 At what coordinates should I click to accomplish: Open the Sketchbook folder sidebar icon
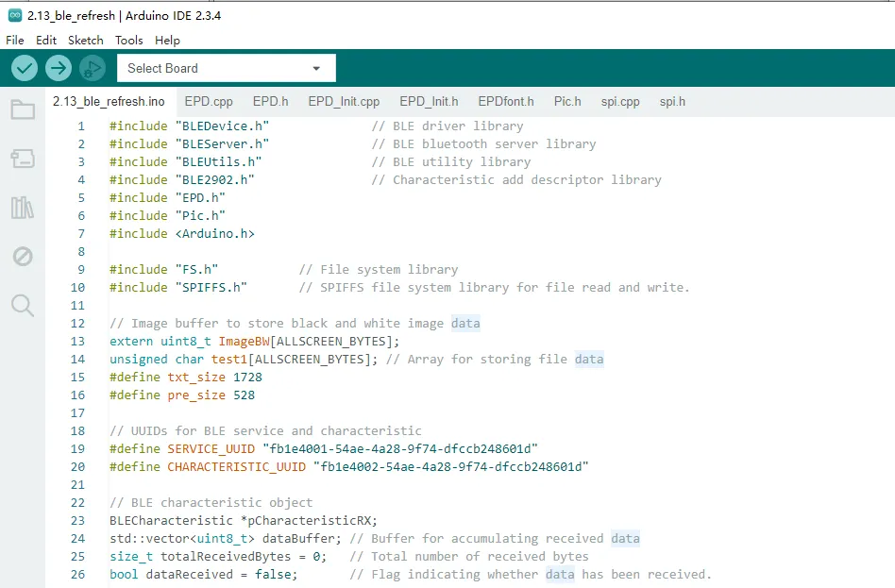point(23,109)
